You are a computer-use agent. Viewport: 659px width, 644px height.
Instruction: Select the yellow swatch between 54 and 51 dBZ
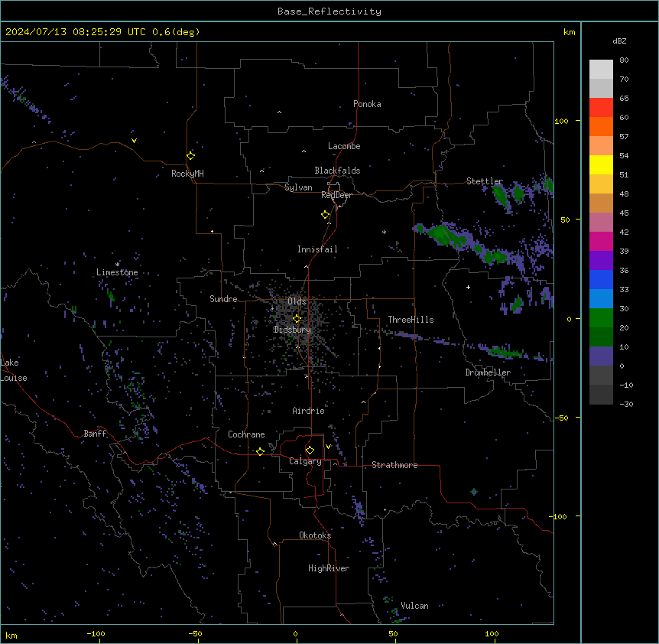tap(601, 164)
